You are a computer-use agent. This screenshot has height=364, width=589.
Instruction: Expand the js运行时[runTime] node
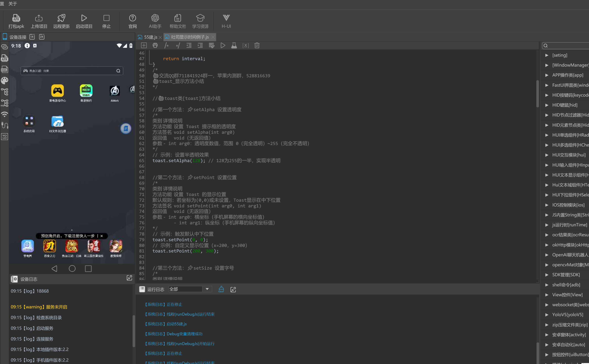(547, 225)
